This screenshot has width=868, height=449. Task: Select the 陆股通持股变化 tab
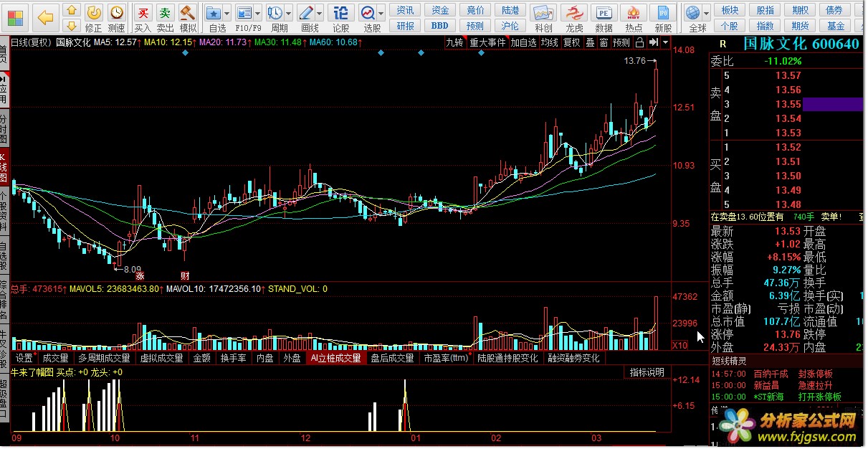507,358
